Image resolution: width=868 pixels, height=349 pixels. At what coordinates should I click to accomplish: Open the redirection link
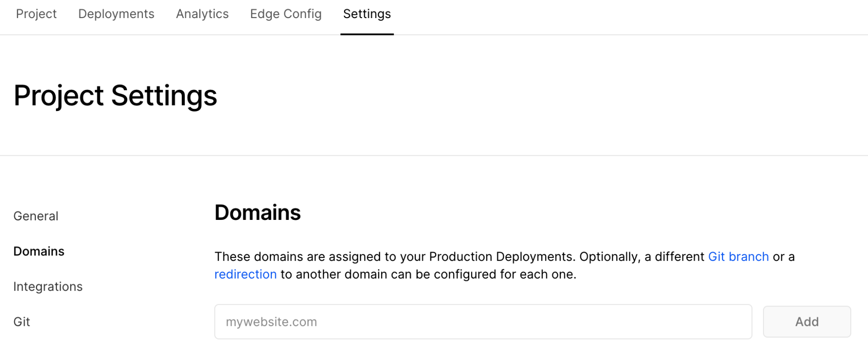point(245,275)
